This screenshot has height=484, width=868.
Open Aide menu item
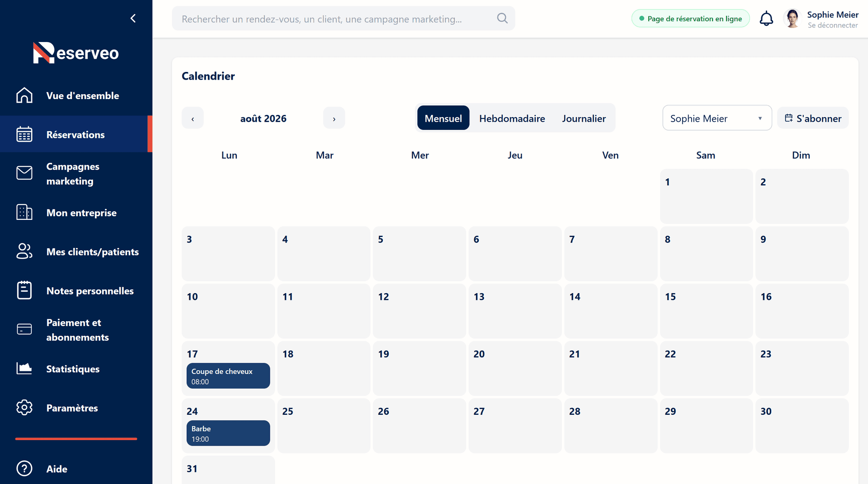pos(76,469)
